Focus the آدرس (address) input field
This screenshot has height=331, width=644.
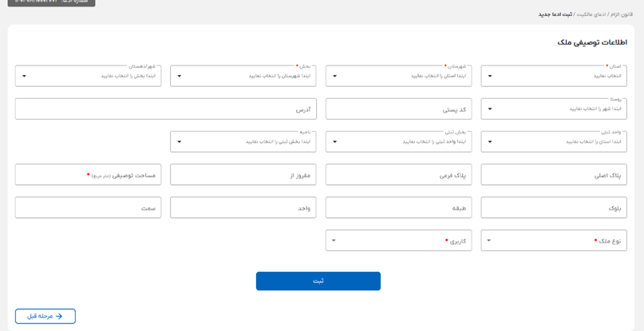click(166, 109)
